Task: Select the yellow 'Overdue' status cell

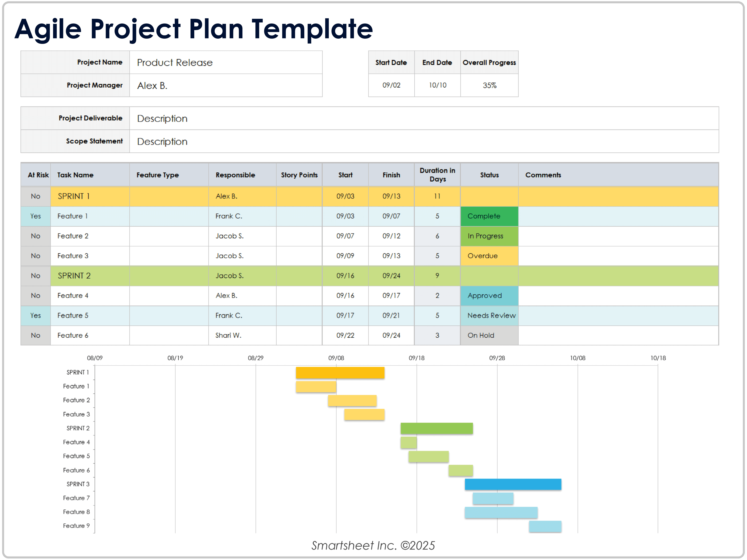Action: 489,256
